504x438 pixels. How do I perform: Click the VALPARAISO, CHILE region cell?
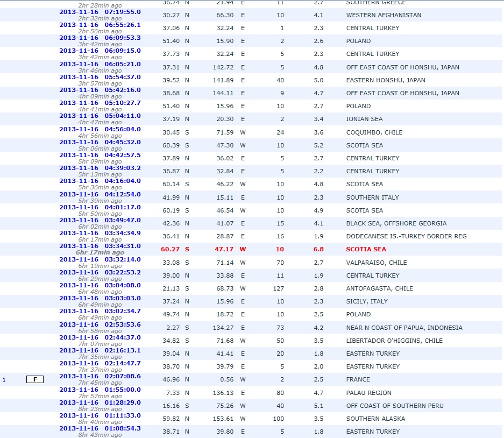coord(377,263)
